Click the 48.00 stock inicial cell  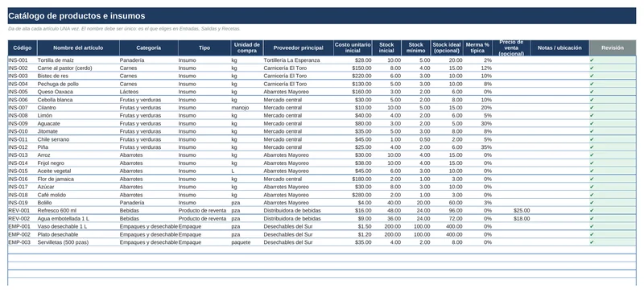click(x=386, y=211)
